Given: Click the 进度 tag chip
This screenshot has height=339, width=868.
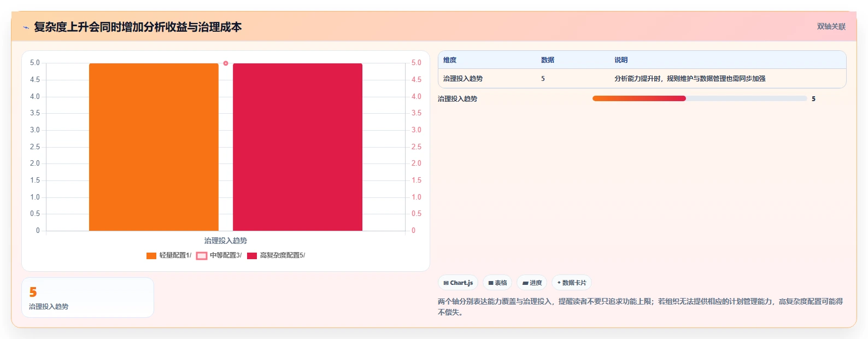Looking at the screenshot, I should (x=532, y=283).
